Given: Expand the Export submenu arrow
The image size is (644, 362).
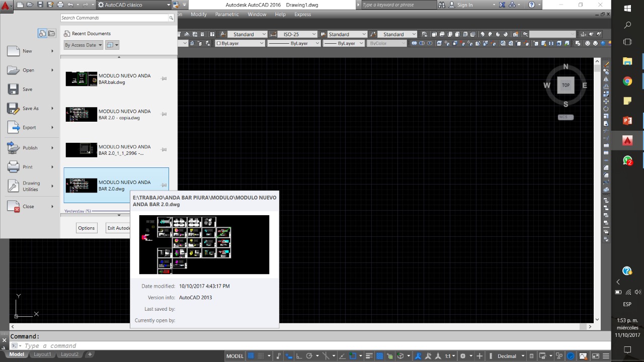Looking at the screenshot, I should (52, 127).
